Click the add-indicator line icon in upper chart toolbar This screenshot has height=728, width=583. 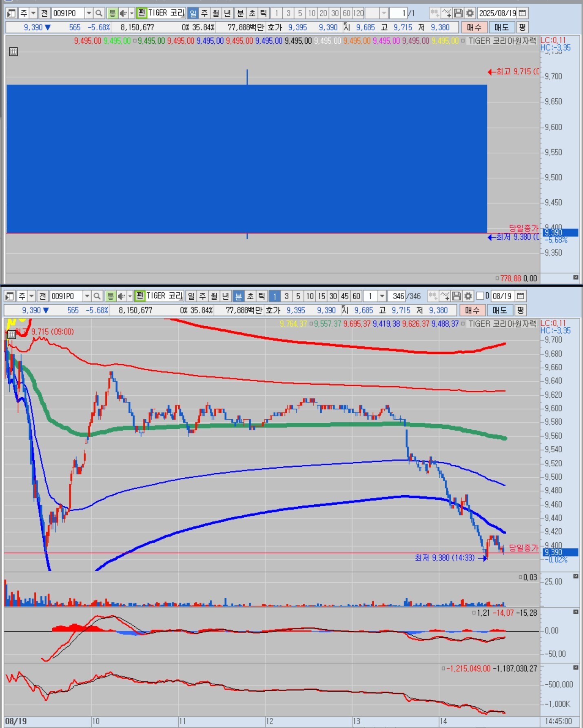click(446, 13)
